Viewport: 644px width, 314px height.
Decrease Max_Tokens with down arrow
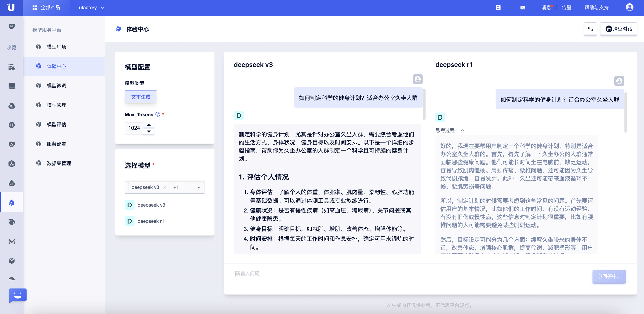click(149, 131)
